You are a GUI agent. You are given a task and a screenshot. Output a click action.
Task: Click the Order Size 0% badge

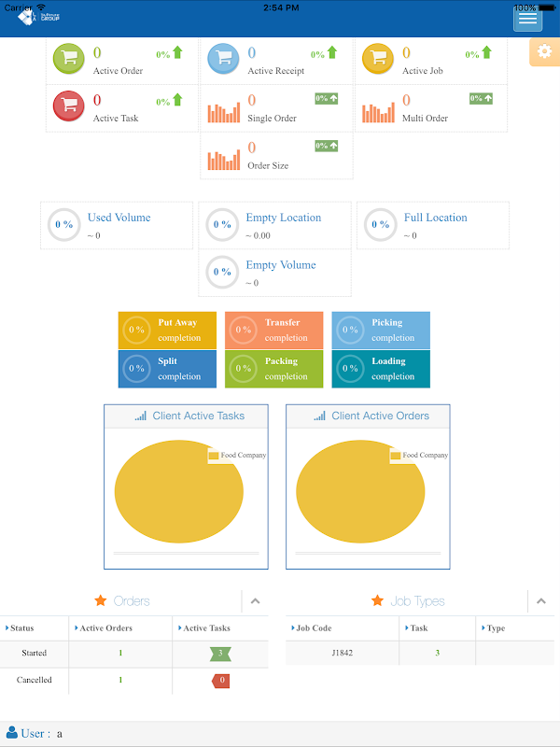(327, 147)
